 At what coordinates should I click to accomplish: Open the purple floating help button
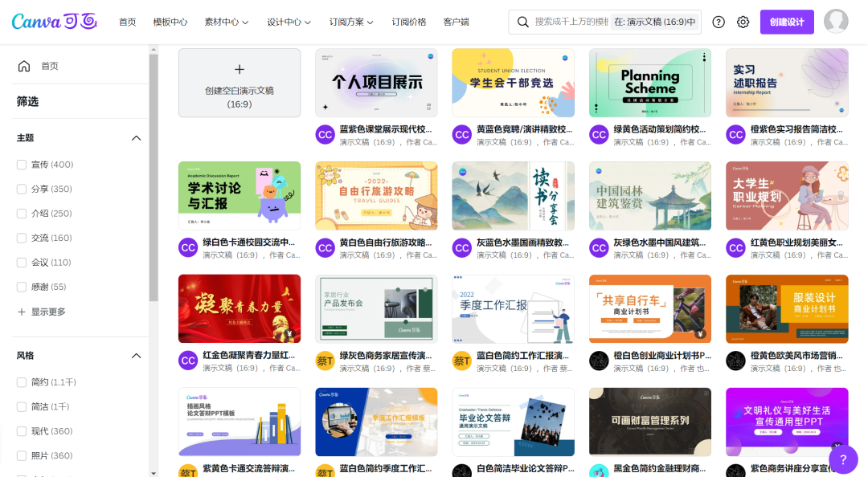842,459
